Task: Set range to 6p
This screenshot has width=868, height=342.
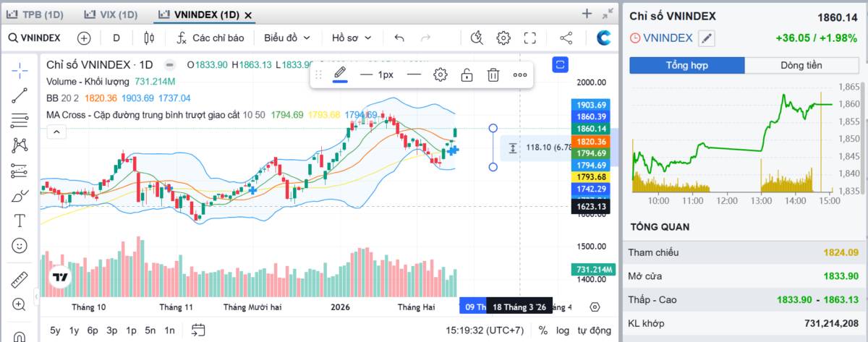Action: coord(93,330)
